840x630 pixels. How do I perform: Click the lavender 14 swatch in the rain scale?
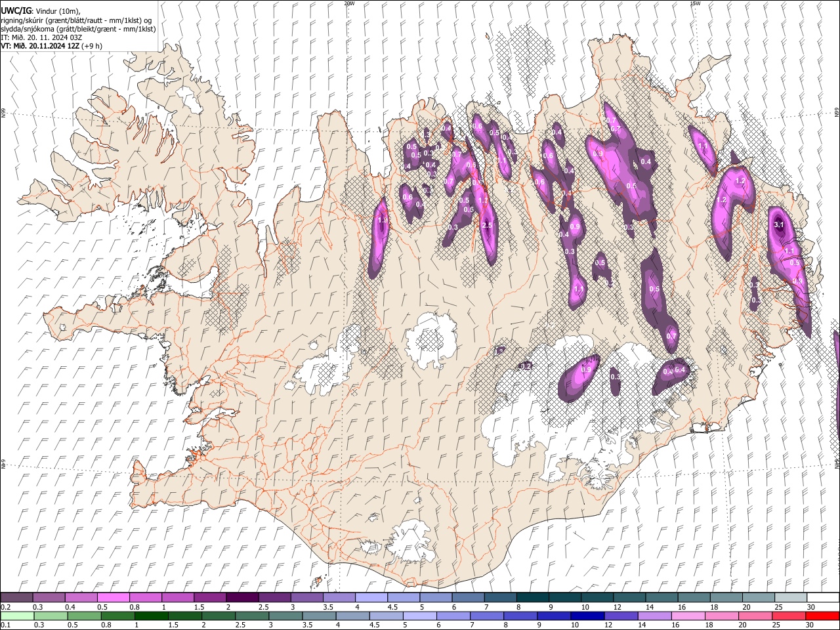654,616
